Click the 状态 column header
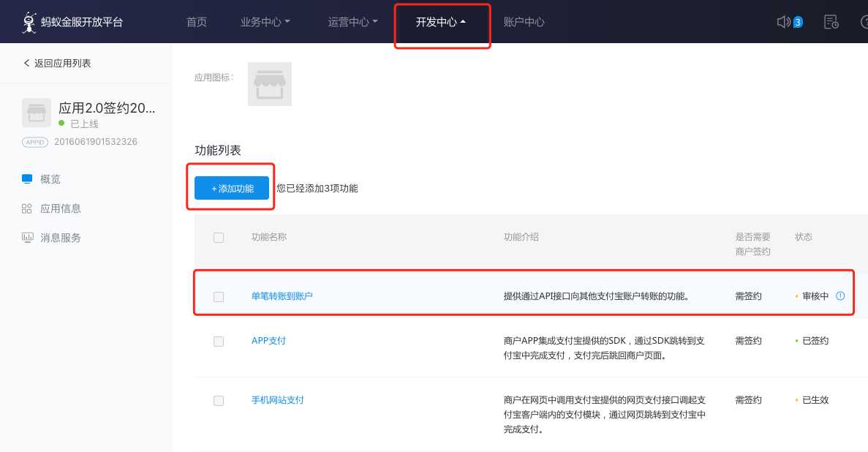Viewport: 868px width, 452px height. point(803,237)
